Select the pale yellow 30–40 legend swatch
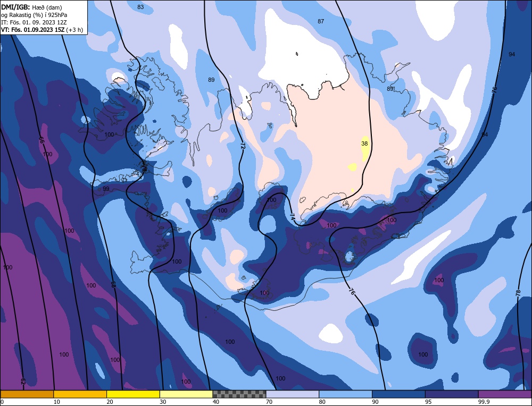The width and height of the screenshot is (532, 406). [186, 394]
